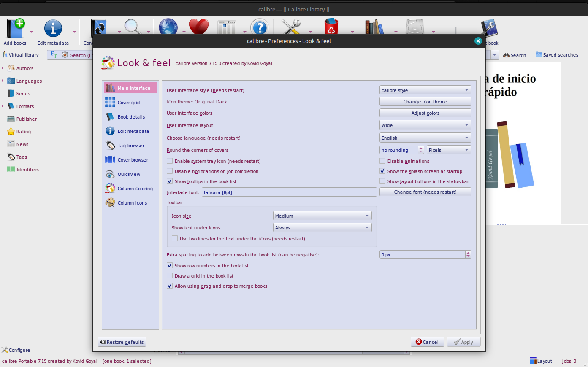Click the Change icon theme button
The height and width of the screenshot is (367, 588).
coord(425,102)
